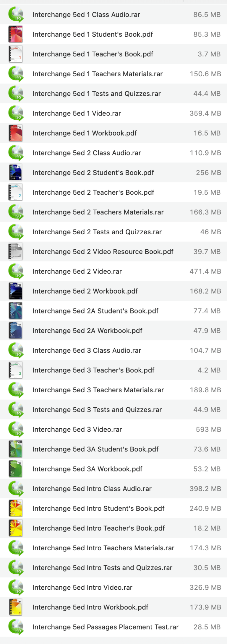Select the Interchange 5ed 1 Teacher's Book thumbnail
Image resolution: width=227 pixels, height=644 pixels.
[x=15, y=54]
